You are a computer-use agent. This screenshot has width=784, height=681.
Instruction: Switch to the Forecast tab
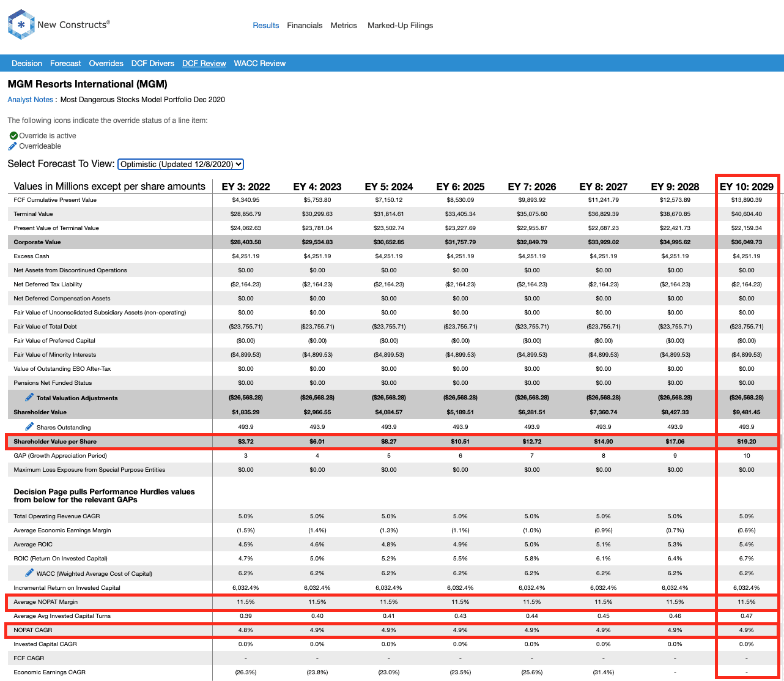point(65,64)
